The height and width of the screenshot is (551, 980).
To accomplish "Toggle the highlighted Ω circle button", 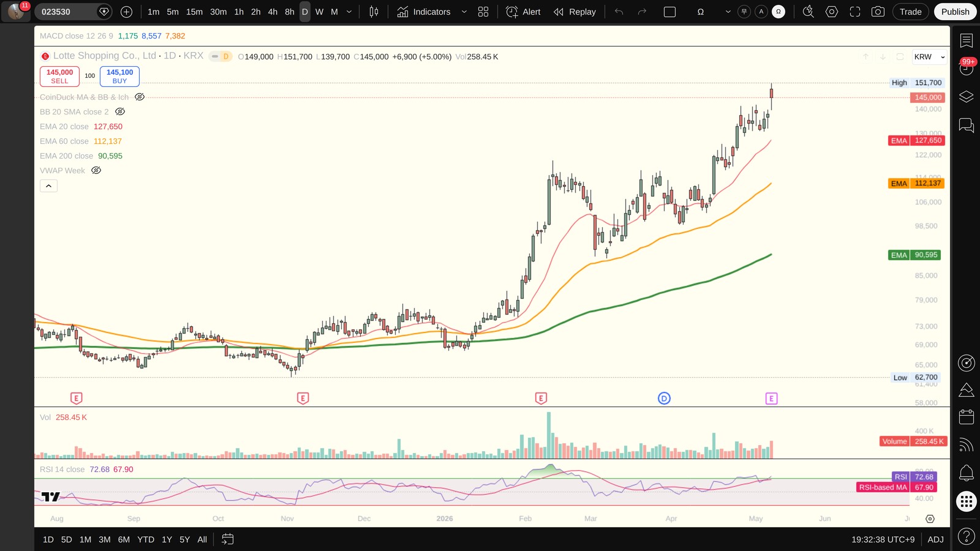I will [x=778, y=12].
